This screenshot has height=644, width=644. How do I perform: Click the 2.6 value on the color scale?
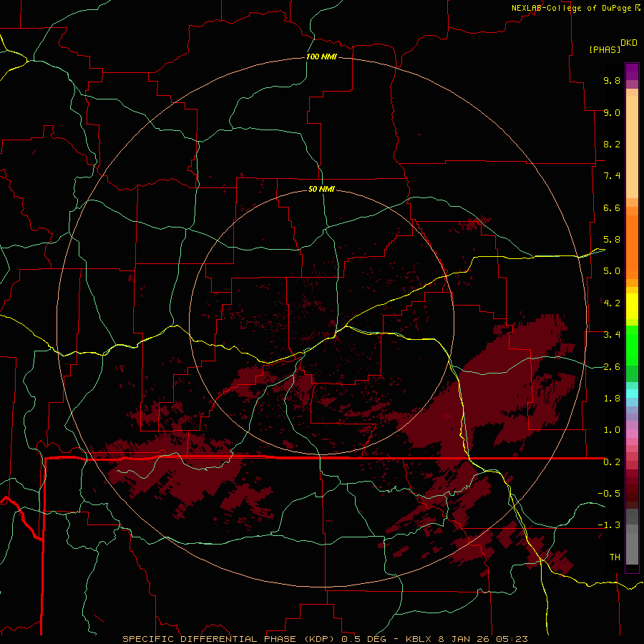click(612, 367)
